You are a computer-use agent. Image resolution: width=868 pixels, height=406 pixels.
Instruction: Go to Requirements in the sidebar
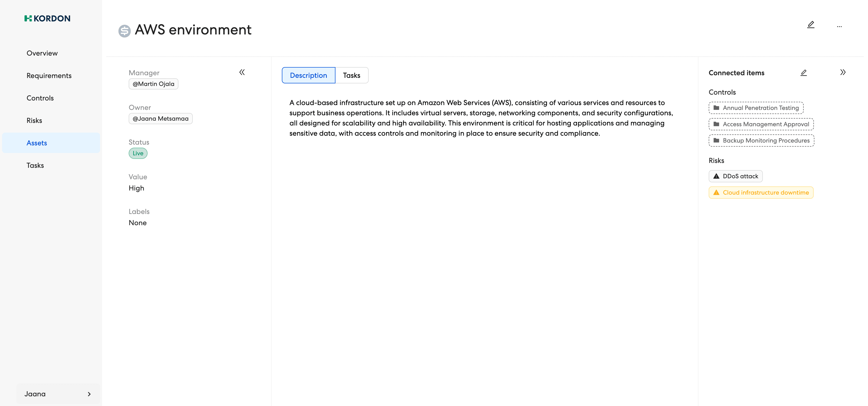pyautogui.click(x=49, y=76)
